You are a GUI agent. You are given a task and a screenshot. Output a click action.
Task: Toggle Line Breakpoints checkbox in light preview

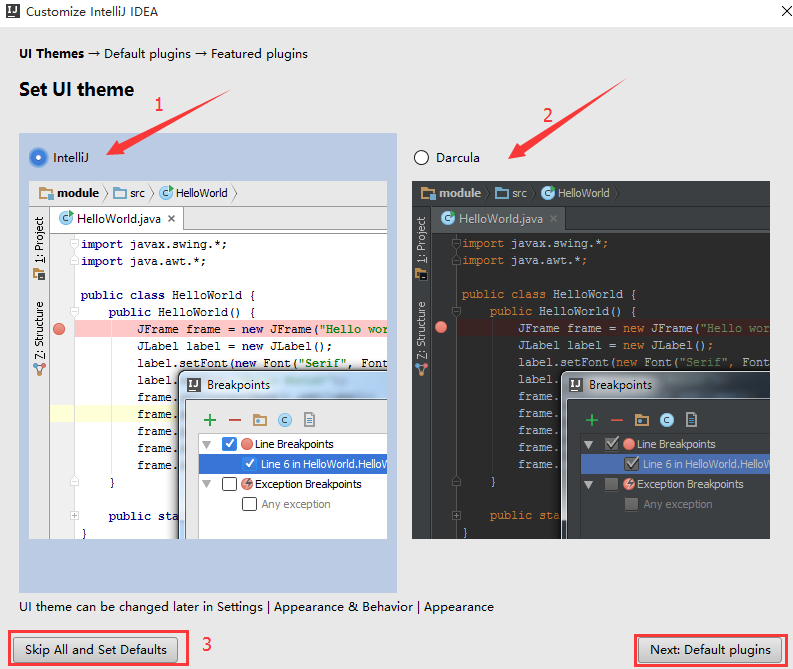point(229,444)
